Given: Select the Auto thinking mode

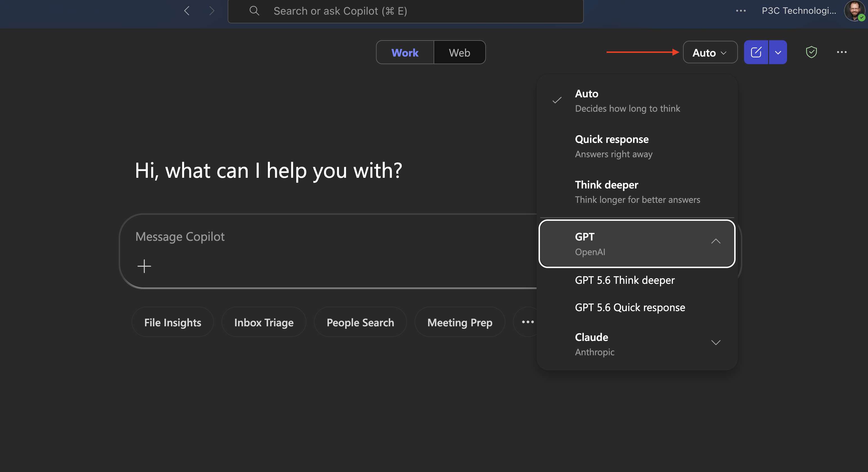Looking at the screenshot, I should (x=637, y=100).
